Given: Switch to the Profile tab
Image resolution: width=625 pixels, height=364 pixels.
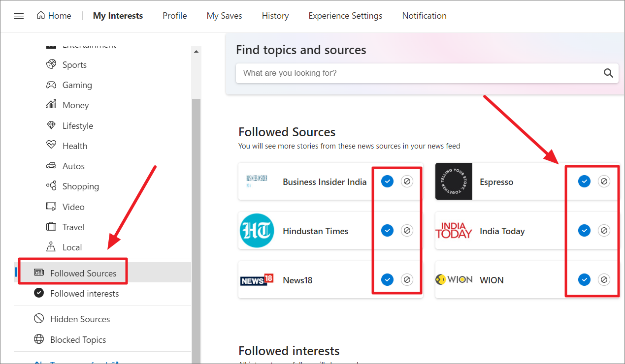Looking at the screenshot, I should point(175,16).
